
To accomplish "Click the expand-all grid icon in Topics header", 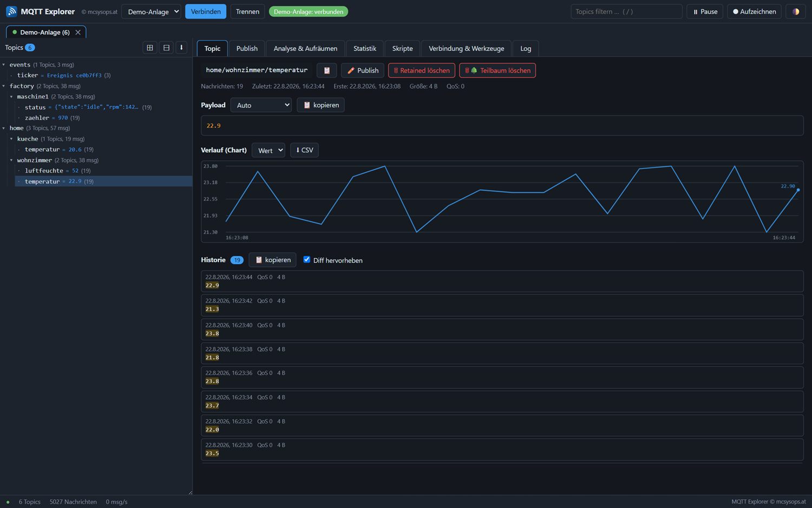I will point(150,48).
